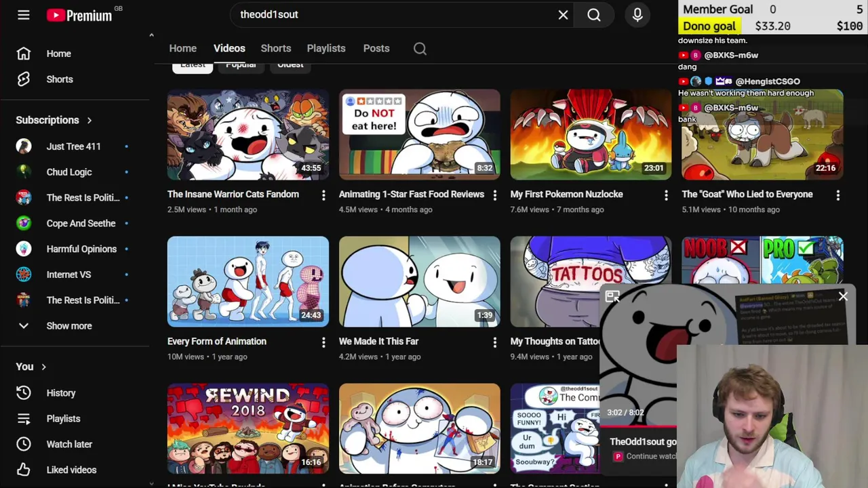Viewport: 868px width, 488px height.
Task: Expand the miniplayer to full page
Action: 612,296
